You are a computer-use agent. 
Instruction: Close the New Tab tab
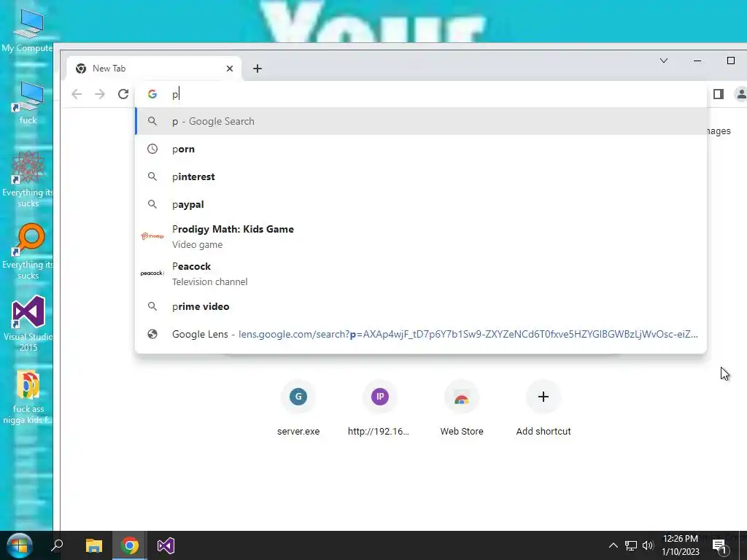pyautogui.click(x=230, y=69)
